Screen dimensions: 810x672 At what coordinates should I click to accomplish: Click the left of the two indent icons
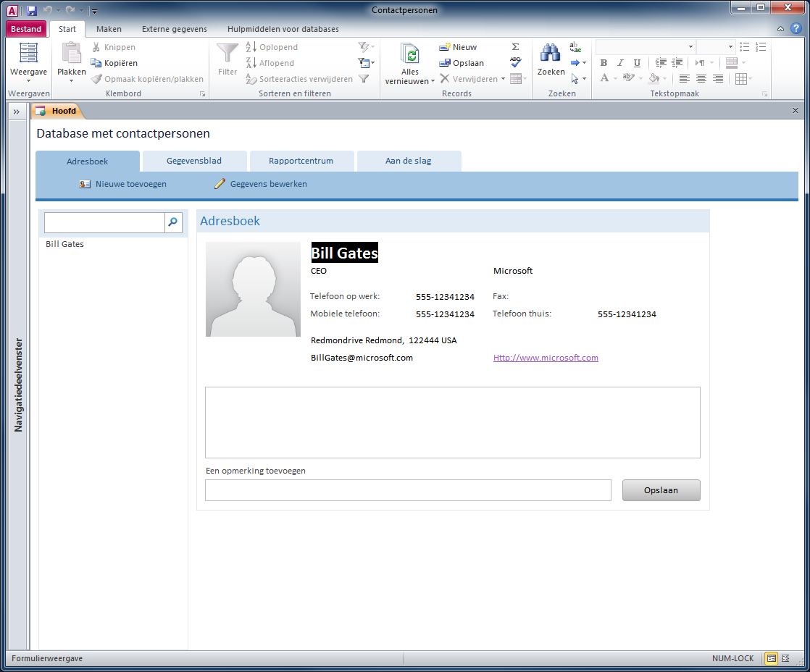[x=661, y=63]
